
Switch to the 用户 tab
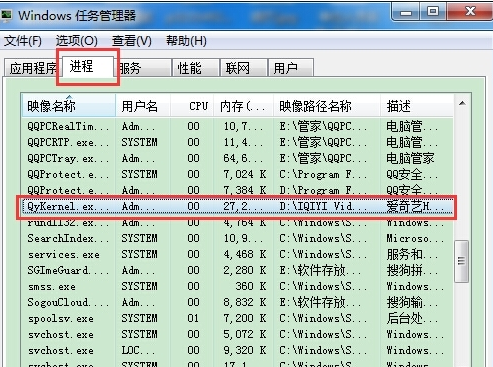(291, 68)
